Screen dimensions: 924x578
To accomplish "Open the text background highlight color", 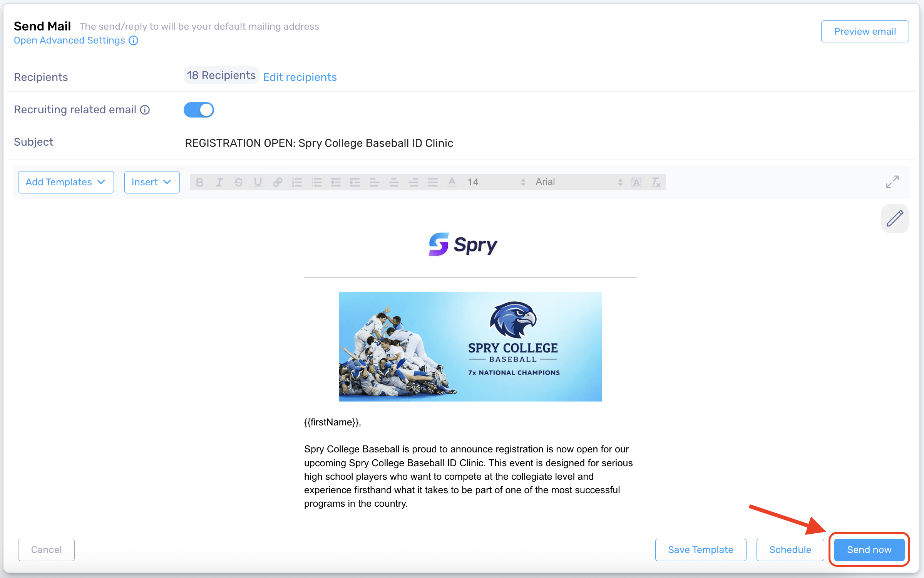I will click(x=636, y=182).
